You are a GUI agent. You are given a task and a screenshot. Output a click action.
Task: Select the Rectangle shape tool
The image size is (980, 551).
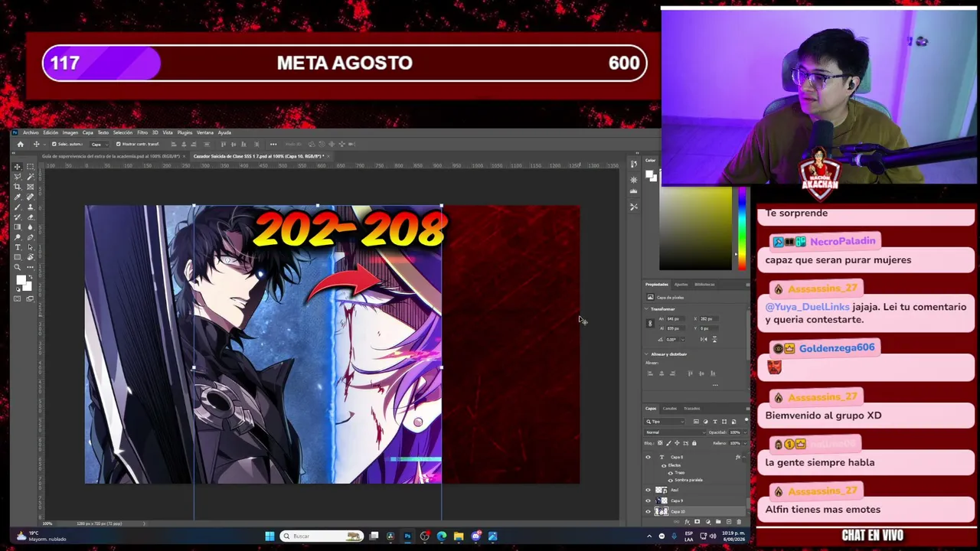pos(18,256)
